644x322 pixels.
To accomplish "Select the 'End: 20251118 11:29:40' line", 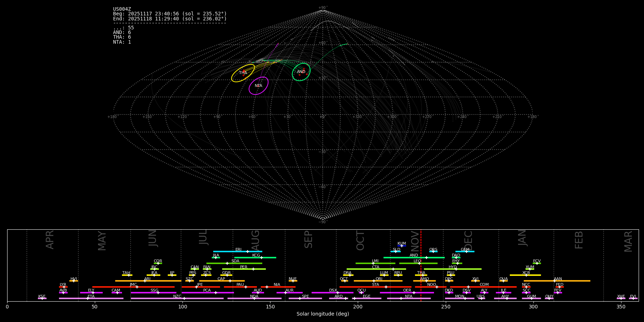I will (x=170, y=19).
